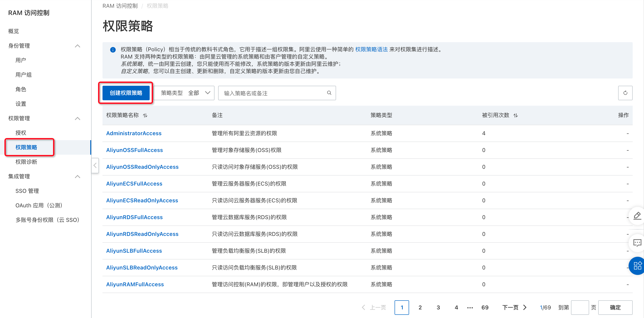644x318 pixels.
Task: Click 管理所有阿里云资源的权限 note cell
Action: coord(244,133)
